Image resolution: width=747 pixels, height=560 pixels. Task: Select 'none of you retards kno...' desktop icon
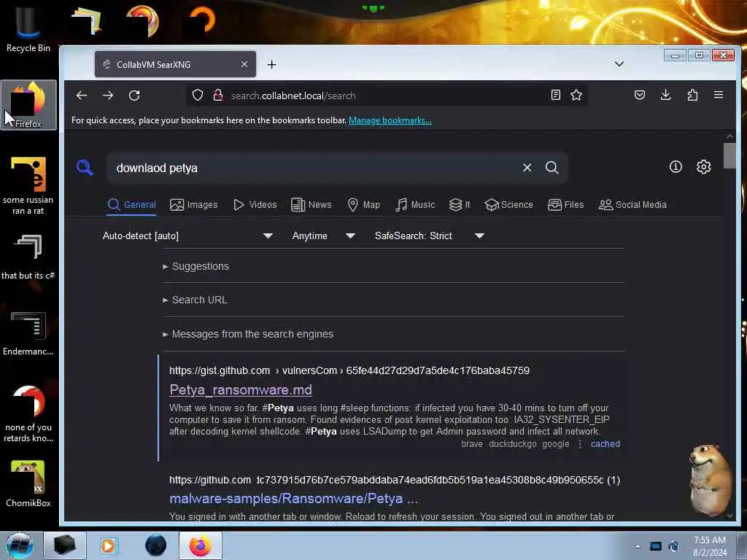click(x=28, y=413)
